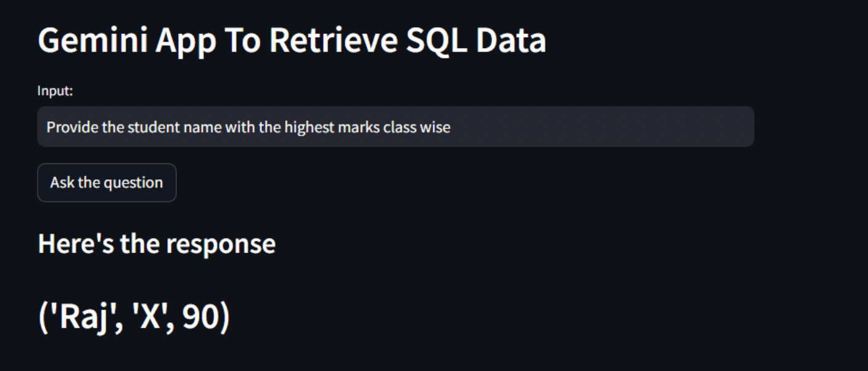
Task: Click the Ask the question button
Action: pos(107,182)
